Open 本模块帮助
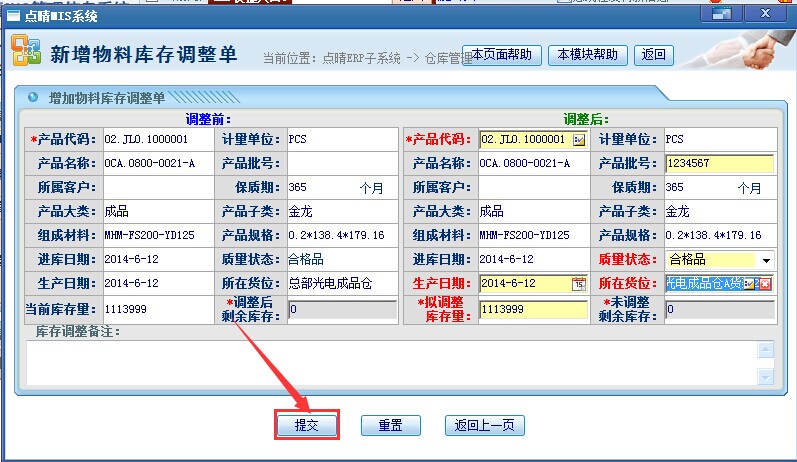Viewport: 797px width, 462px height. (x=588, y=55)
